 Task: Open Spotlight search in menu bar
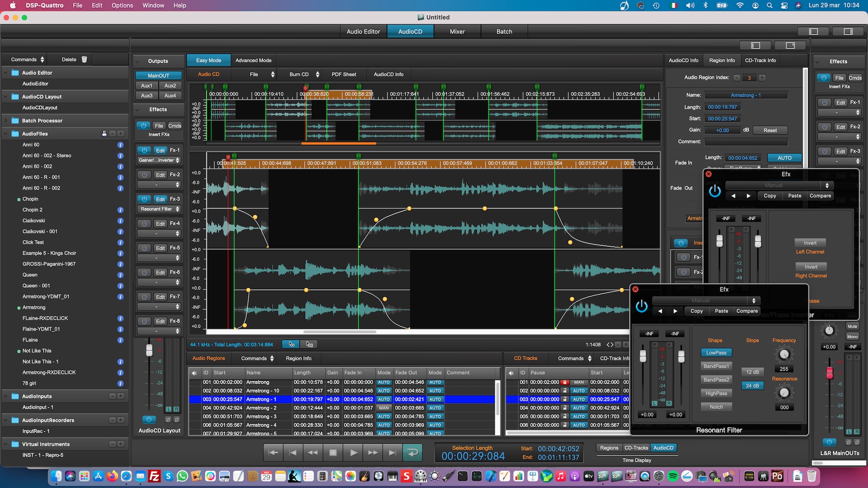tap(769, 5)
